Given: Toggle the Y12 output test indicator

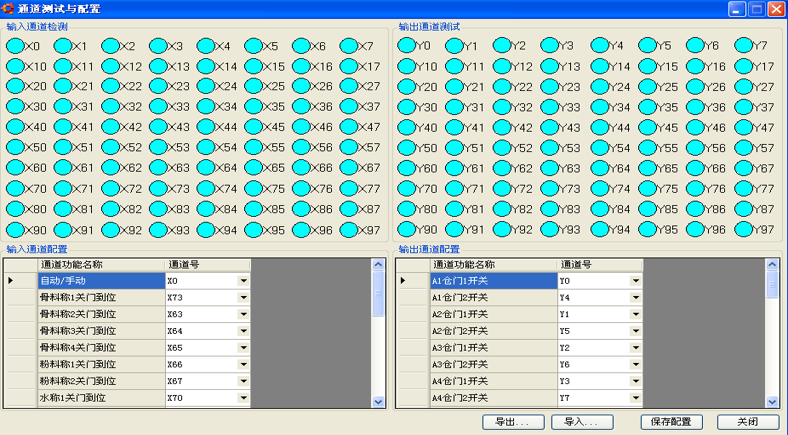Looking at the screenshot, I should tap(502, 66).
